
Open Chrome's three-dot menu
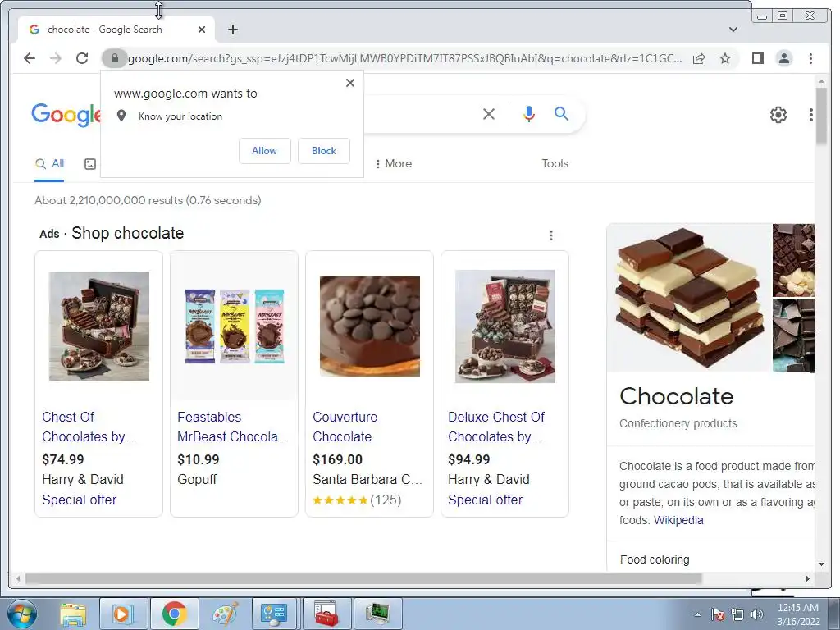click(x=810, y=58)
